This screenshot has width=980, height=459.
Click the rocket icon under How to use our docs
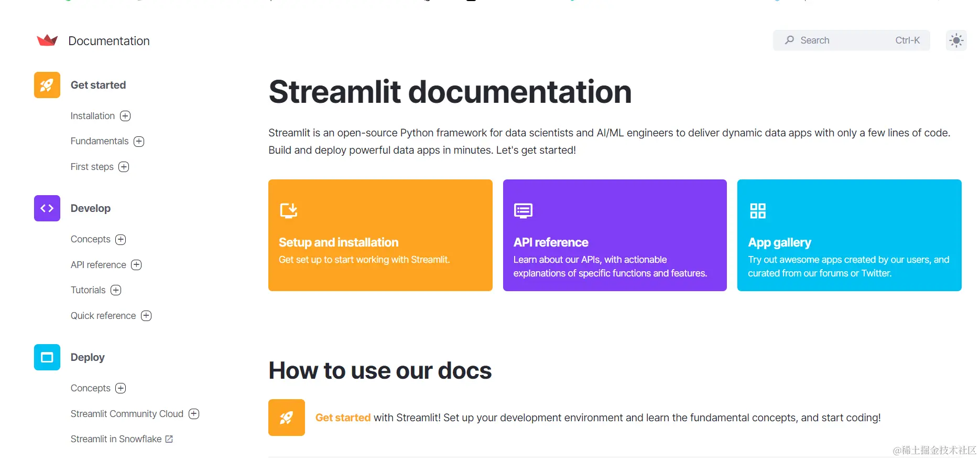tap(287, 418)
